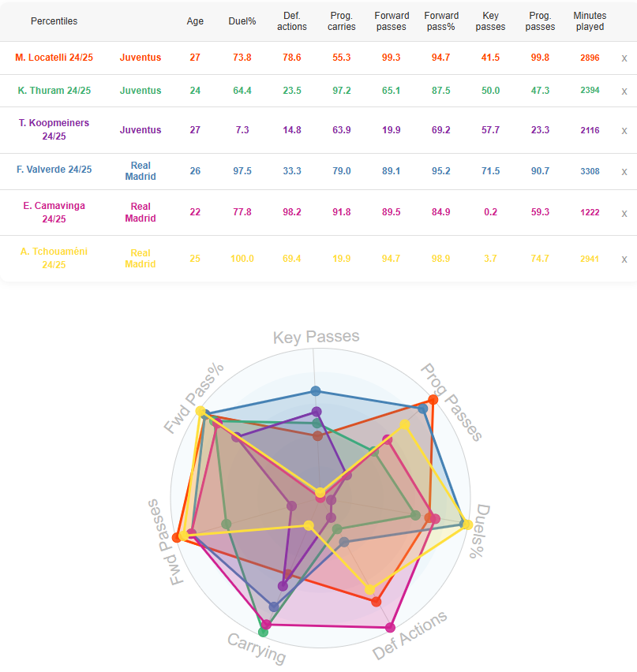Select the Key passes column header
Screen dimensions: 637x672
(490, 21)
